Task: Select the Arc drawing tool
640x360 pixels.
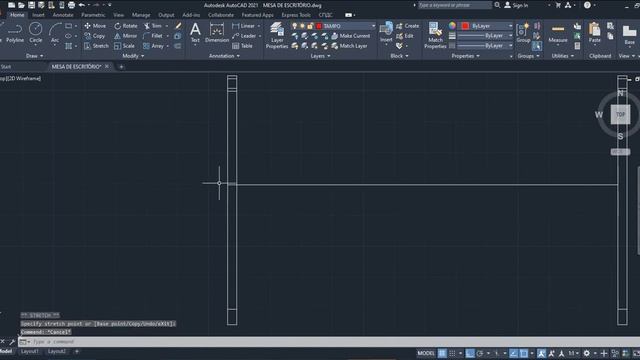Action: (55, 33)
